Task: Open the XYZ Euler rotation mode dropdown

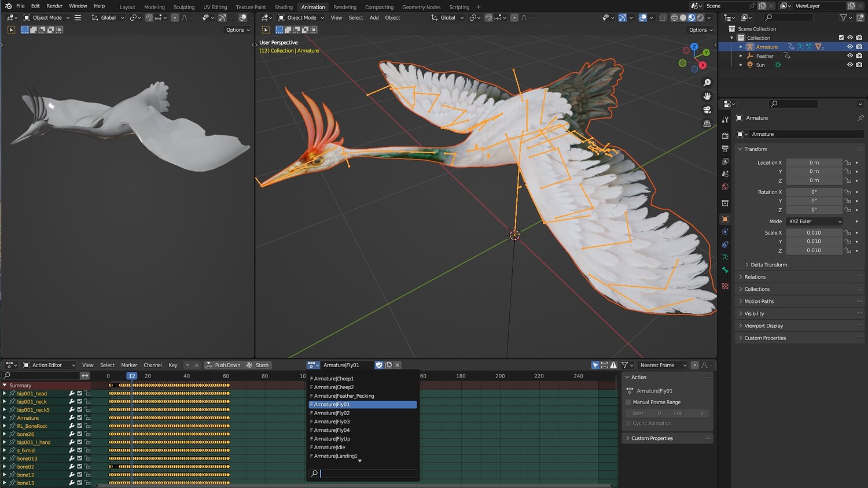Action: click(814, 221)
